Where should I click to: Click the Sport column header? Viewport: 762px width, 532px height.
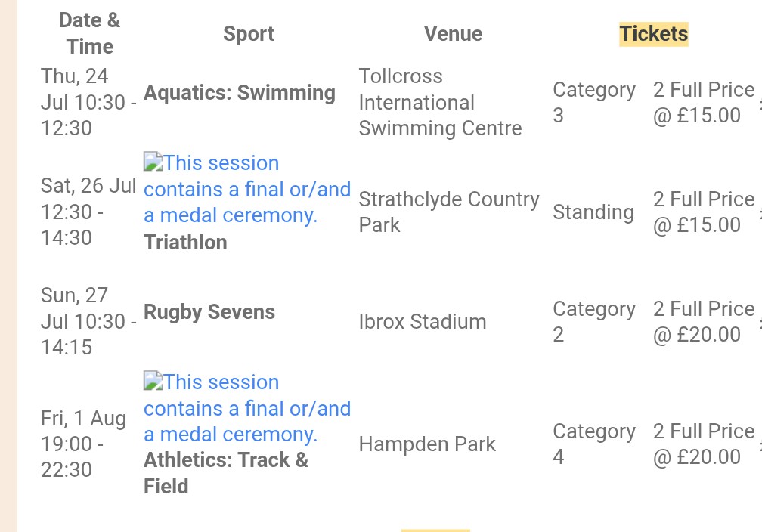click(249, 34)
